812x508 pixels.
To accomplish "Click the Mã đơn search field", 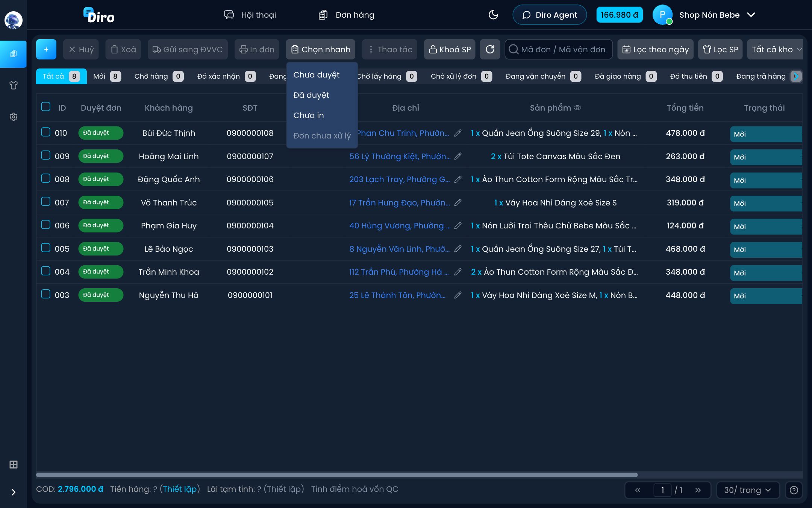I will click(559, 49).
